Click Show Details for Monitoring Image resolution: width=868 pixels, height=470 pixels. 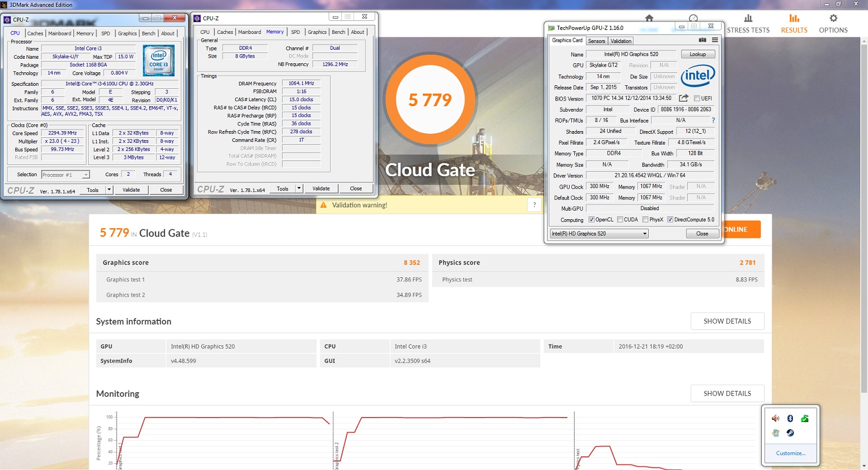pyautogui.click(x=727, y=393)
